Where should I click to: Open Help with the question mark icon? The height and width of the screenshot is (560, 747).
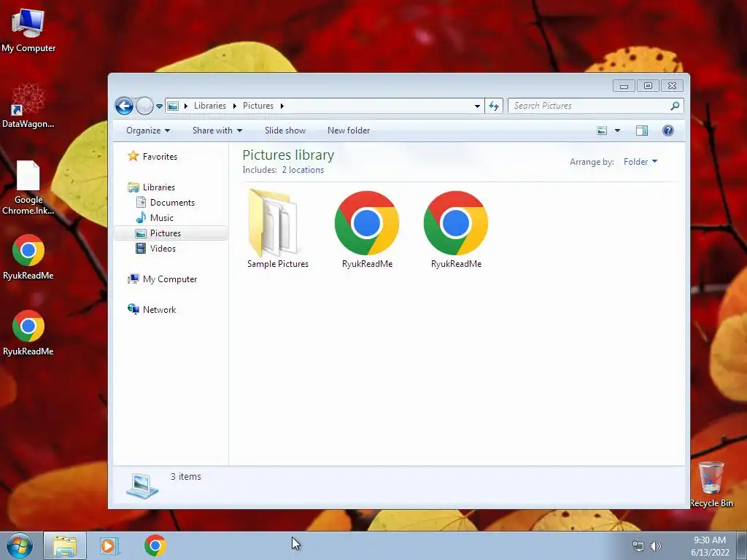(668, 131)
